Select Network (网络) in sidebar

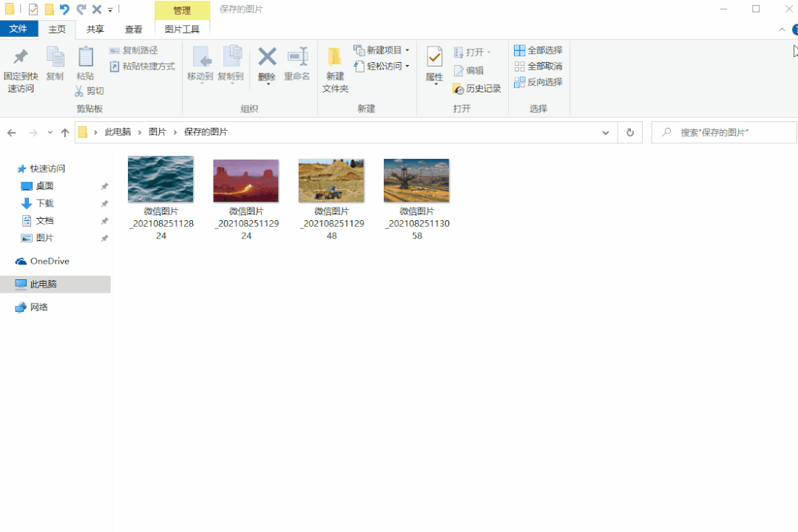point(38,307)
